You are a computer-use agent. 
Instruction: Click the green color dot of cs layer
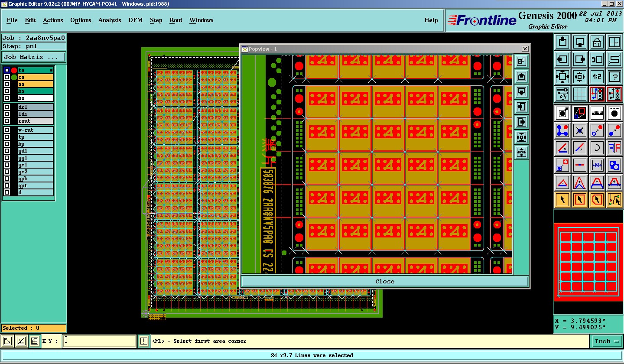click(14, 77)
